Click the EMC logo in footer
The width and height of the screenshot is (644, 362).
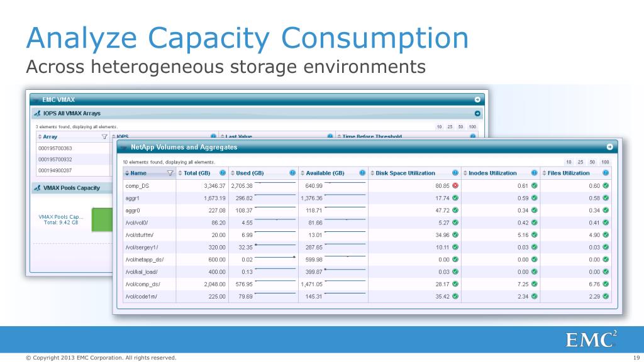coord(591,339)
